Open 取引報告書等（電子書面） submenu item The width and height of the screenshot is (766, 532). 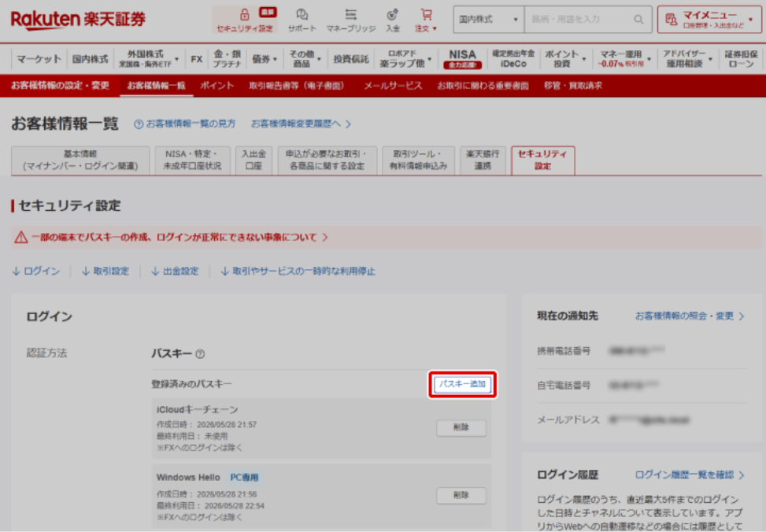pos(299,86)
